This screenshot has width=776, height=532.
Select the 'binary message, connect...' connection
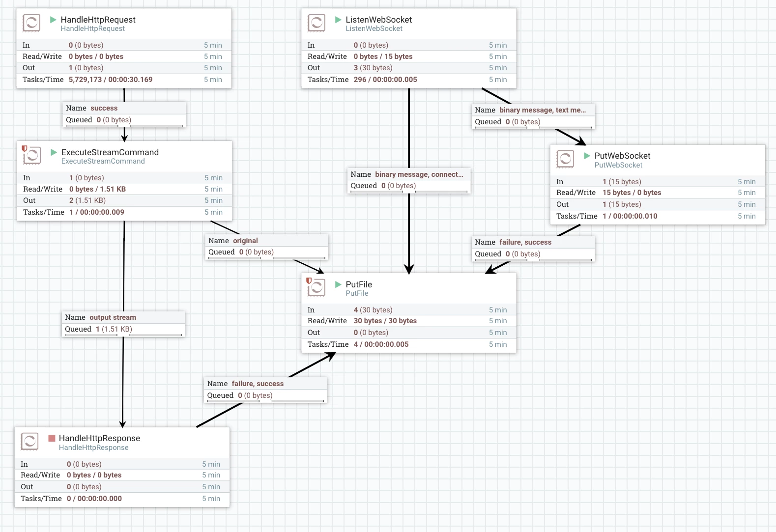pyautogui.click(x=409, y=180)
